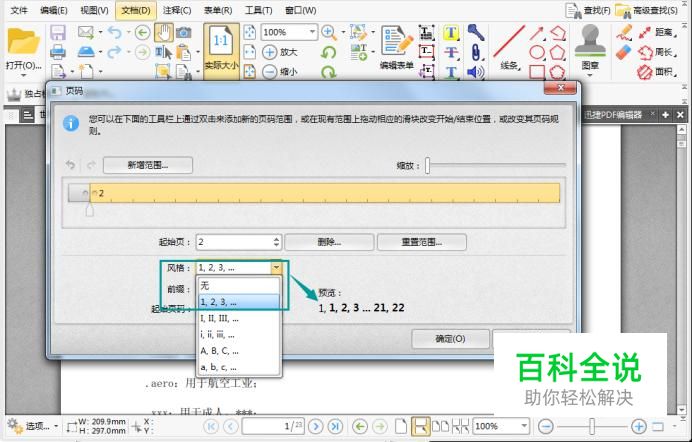Open status bar 100% zoom dropdown
This screenshot has height=442, width=692.
pyautogui.click(x=524, y=426)
